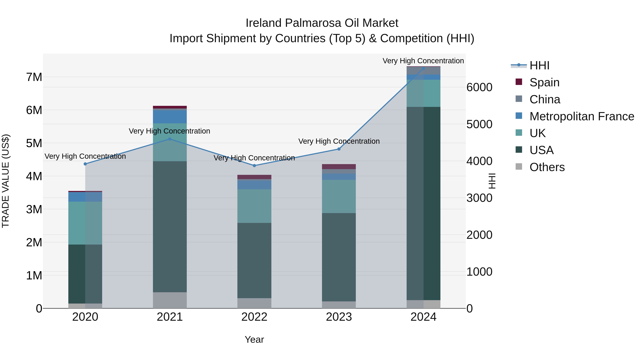This screenshot has width=644, height=362.
Task: Toggle the HHI legend entry
Action: 530,65
